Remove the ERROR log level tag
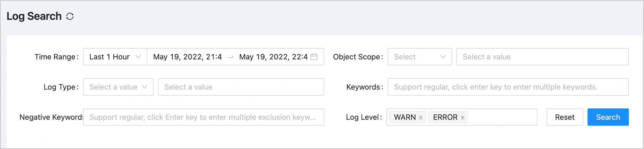This screenshot has height=149, width=644. click(x=462, y=117)
